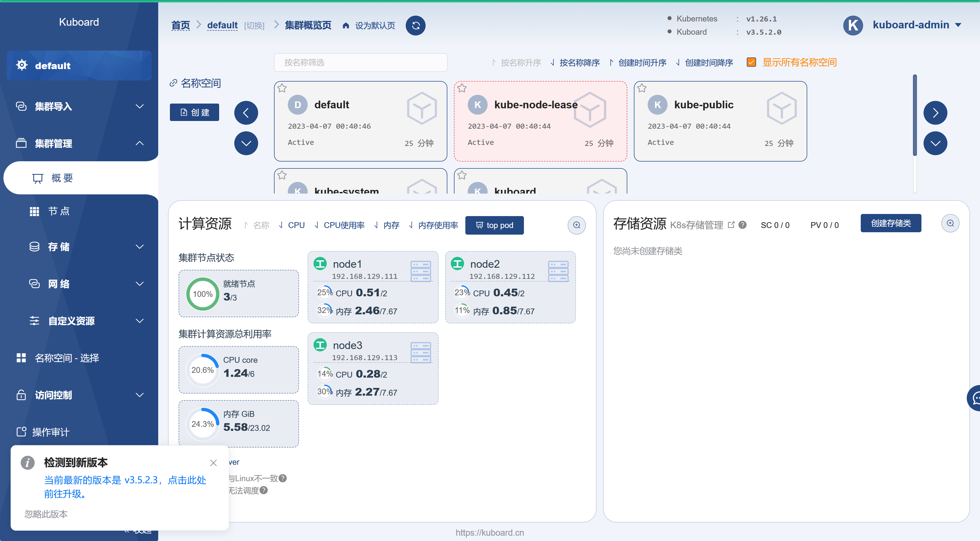Click 创建存储类 button
The height and width of the screenshot is (541, 980).
click(x=891, y=223)
